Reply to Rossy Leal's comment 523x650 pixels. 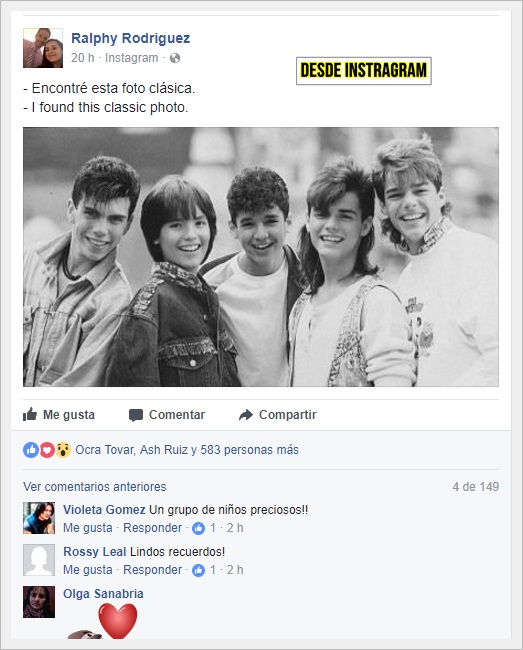pos(153,570)
